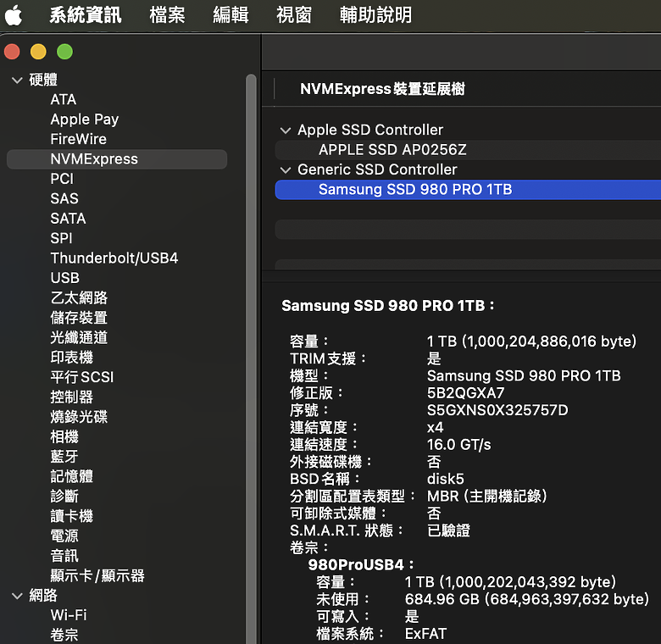Zoom window with green button
The height and width of the screenshot is (644, 661).
pyautogui.click(x=65, y=52)
